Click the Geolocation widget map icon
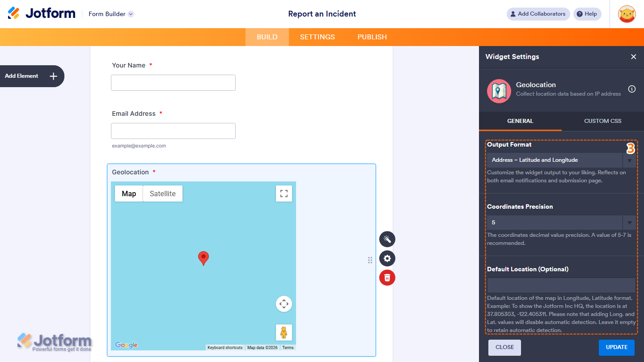 pos(499,91)
